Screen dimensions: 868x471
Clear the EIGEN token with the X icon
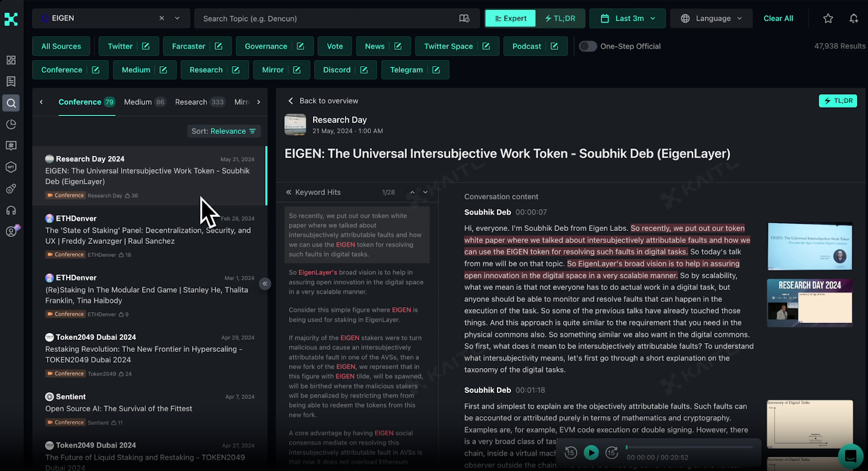(162, 18)
